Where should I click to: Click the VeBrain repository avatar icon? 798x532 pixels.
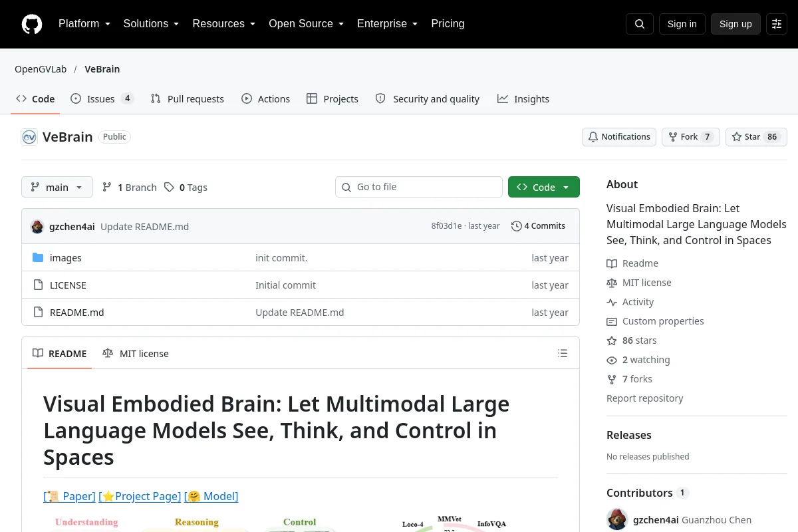29,137
